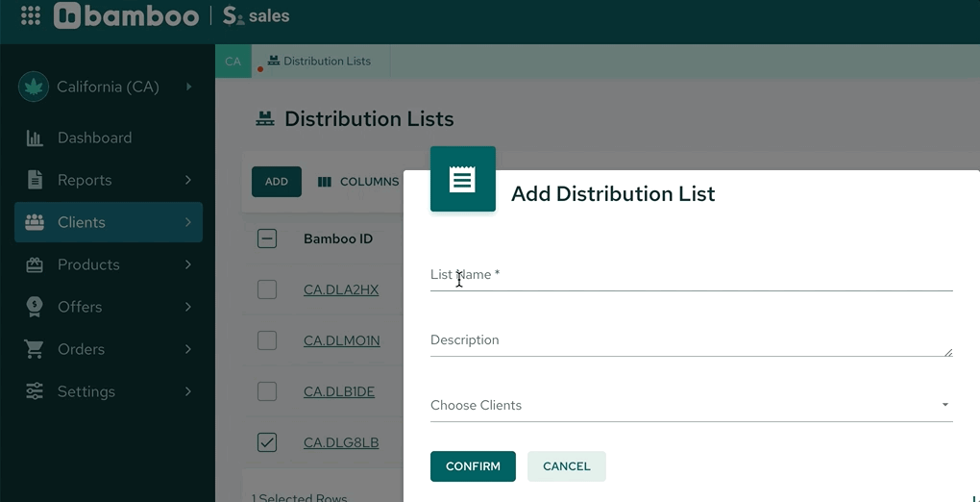This screenshot has width=980, height=502.
Task: Switch to the Distribution Lists tab
Action: (x=321, y=61)
